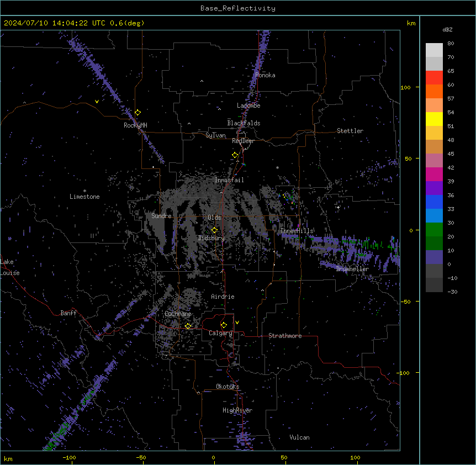
Task: Click the Strathmore label
Action: click(x=285, y=336)
